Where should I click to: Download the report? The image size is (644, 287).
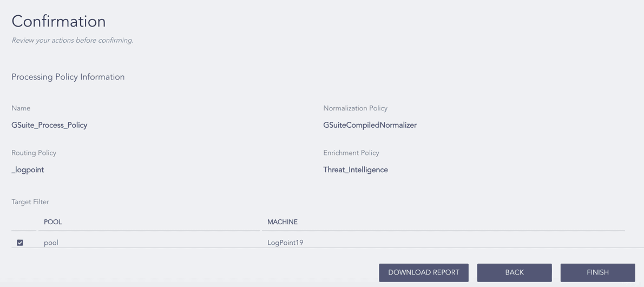pos(423,272)
